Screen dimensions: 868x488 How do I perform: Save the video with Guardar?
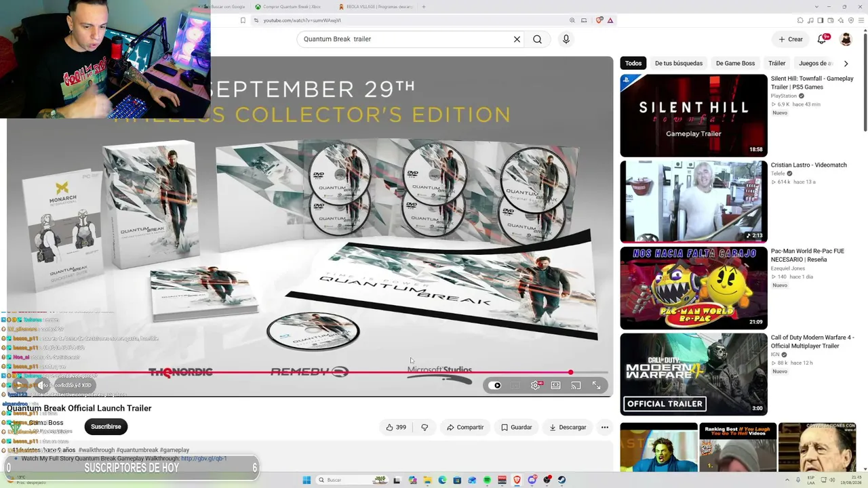(x=517, y=428)
